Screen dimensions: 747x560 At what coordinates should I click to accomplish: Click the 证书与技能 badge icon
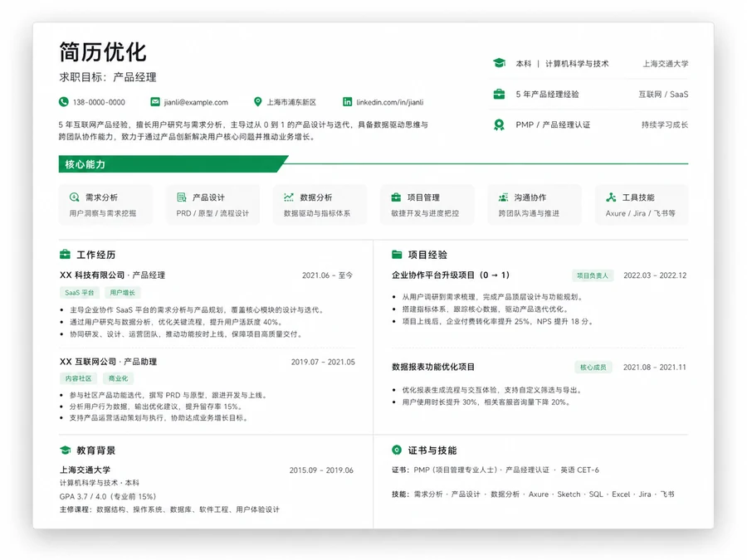pyautogui.click(x=397, y=450)
